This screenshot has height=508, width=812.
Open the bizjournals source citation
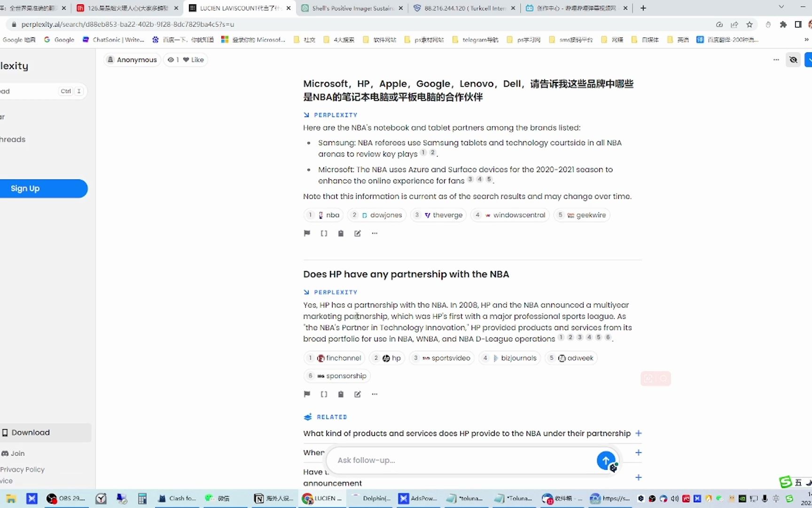click(x=509, y=358)
